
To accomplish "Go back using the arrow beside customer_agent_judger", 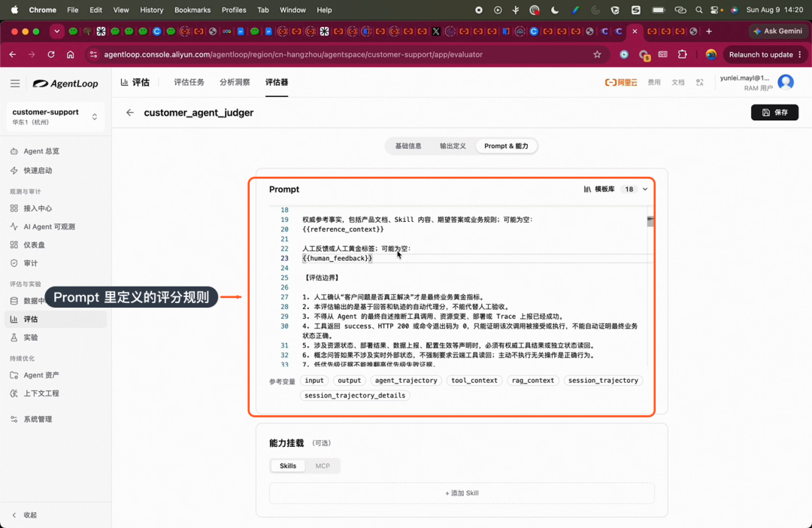I will point(130,112).
